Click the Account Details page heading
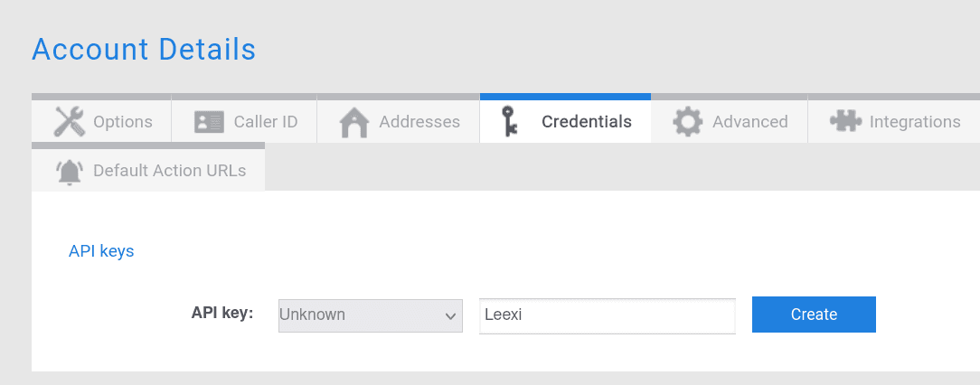This screenshot has width=980, height=385. point(144,49)
